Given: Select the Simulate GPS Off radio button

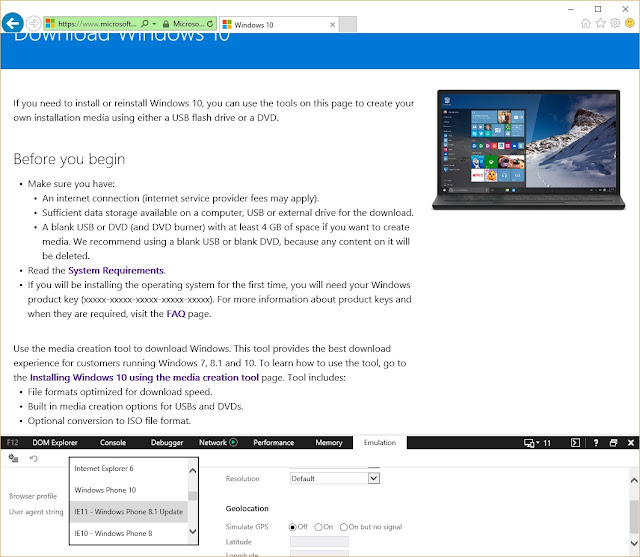Looking at the screenshot, I should pyautogui.click(x=292, y=527).
